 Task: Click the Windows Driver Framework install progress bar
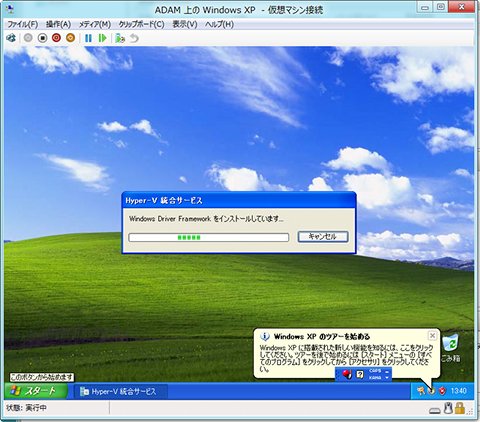pos(209,237)
